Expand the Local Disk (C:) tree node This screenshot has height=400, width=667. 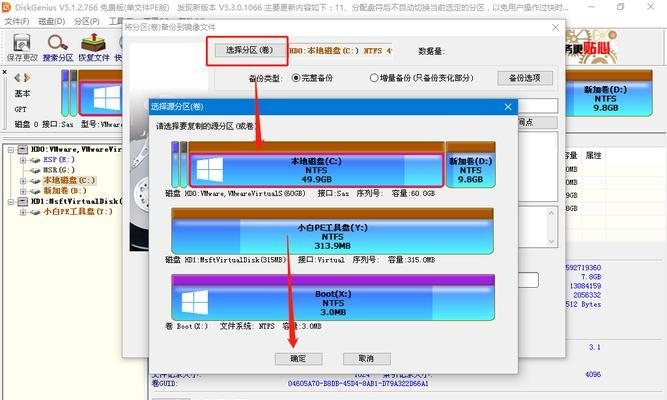[x=23, y=181]
